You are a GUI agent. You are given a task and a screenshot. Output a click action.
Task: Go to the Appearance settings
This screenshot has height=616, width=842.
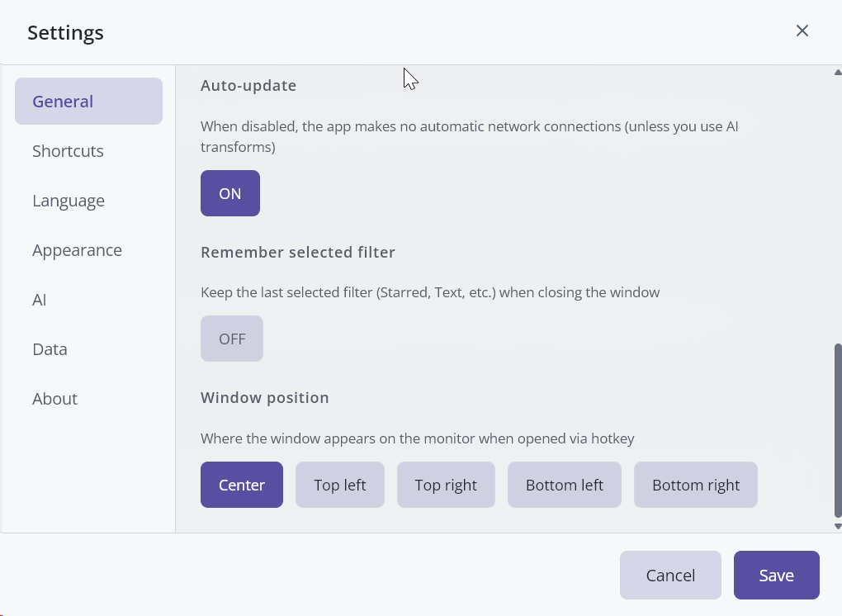pyautogui.click(x=77, y=250)
